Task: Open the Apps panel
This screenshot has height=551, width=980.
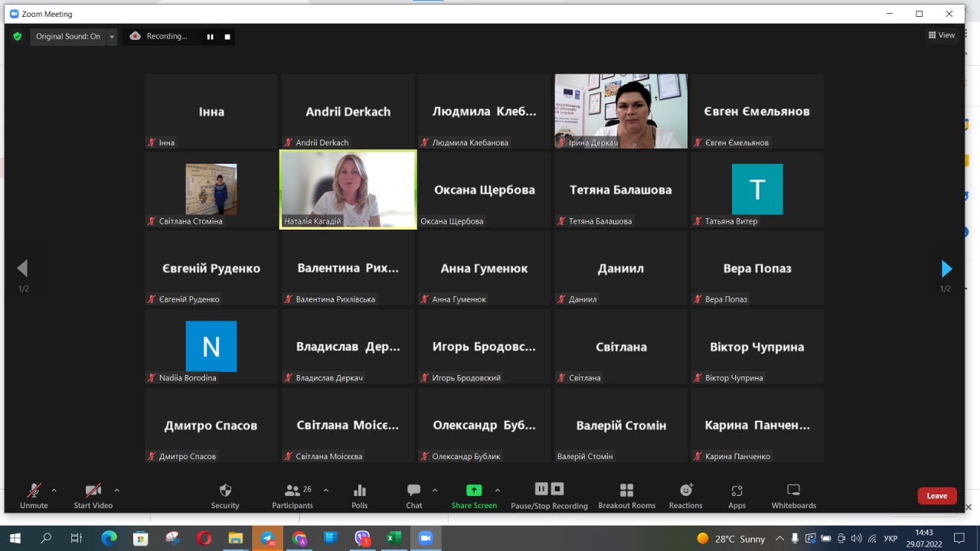Action: [x=737, y=491]
